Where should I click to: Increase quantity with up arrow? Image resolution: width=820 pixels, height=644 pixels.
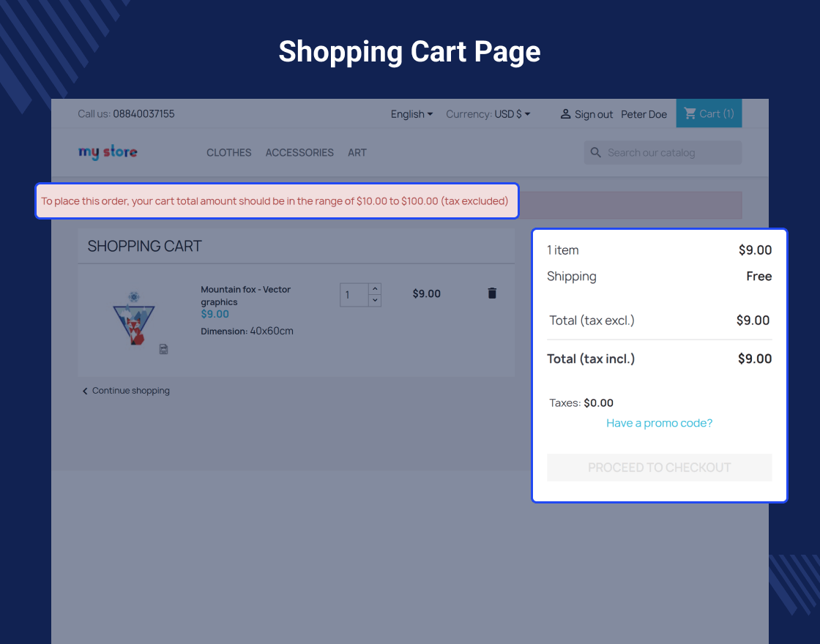pyautogui.click(x=375, y=289)
